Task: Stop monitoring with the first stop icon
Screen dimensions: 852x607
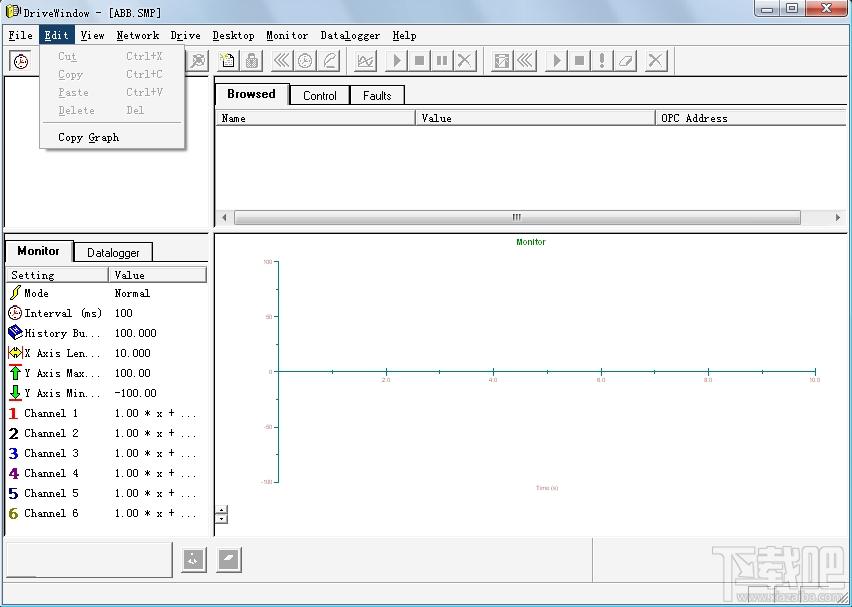Action: pyautogui.click(x=419, y=60)
